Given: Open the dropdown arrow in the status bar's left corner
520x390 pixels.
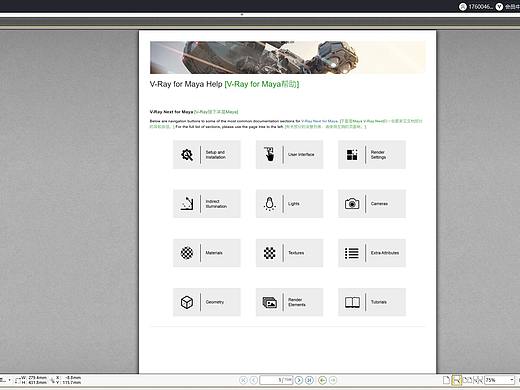Looking at the screenshot, I should click(x=9, y=380).
